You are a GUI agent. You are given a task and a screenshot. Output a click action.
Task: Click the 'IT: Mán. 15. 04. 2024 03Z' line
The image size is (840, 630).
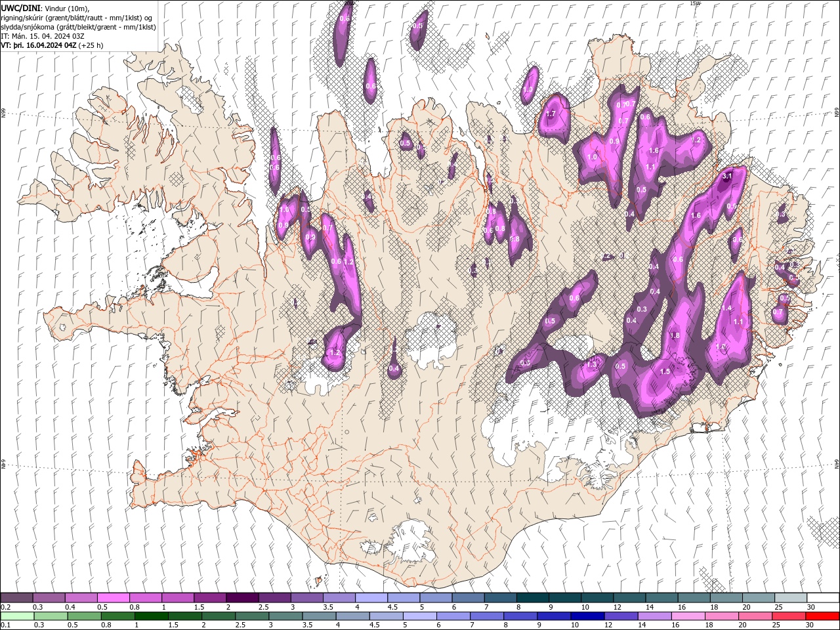pos(42,36)
